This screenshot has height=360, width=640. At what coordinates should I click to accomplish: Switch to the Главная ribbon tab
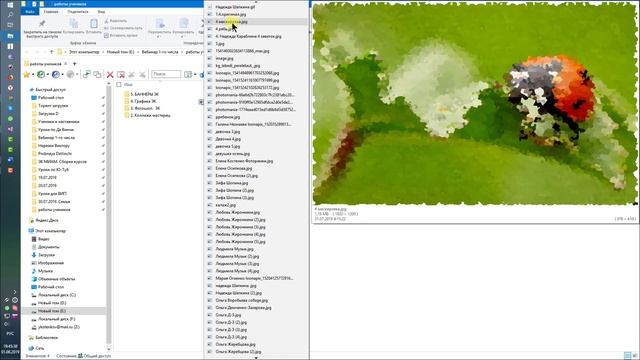click(51, 12)
